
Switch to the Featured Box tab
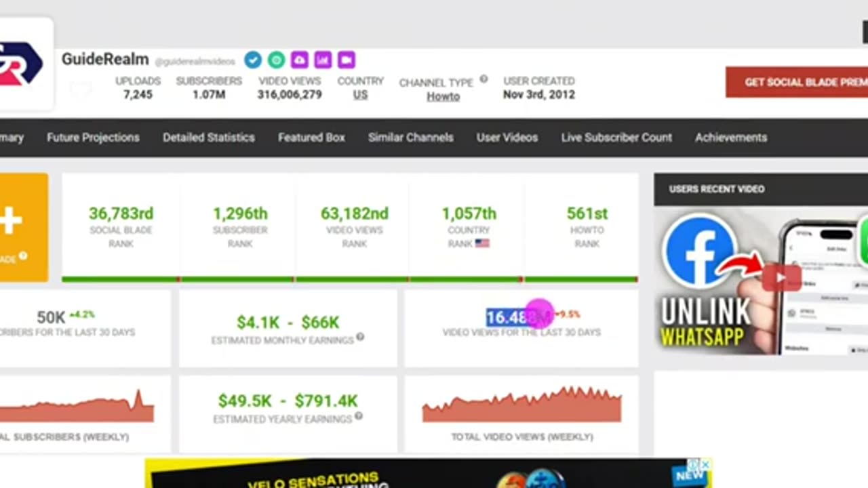tap(311, 138)
